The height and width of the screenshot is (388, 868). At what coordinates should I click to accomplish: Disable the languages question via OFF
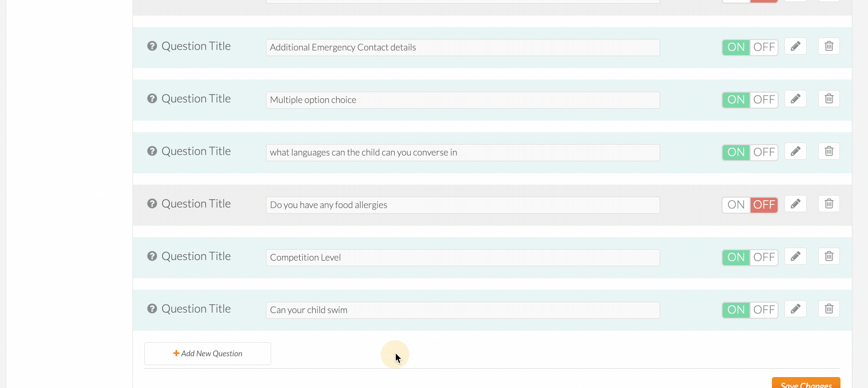(x=764, y=152)
